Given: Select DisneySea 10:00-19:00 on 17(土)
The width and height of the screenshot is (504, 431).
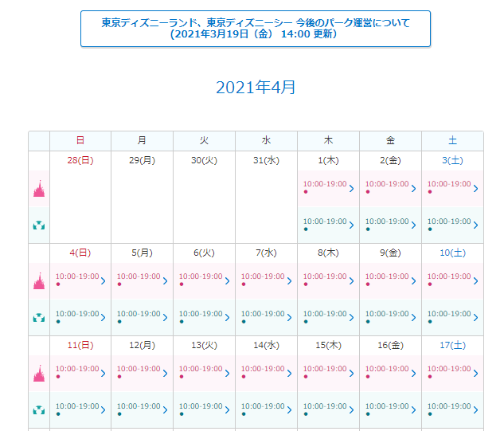Looking at the screenshot, I should 449,406.
